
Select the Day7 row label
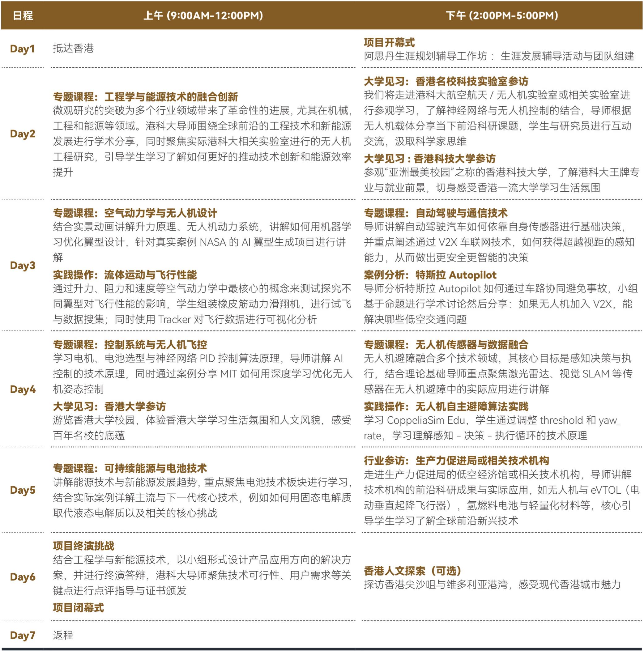(x=23, y=636)
